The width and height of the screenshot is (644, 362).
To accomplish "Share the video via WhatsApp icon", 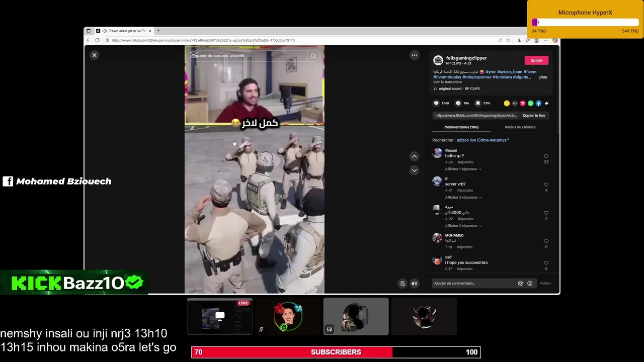I will (x=530, y=103).
